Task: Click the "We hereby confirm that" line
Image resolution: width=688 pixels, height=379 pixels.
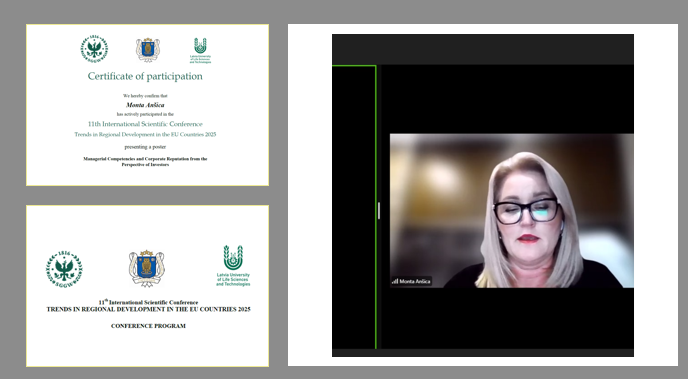Action: (145, 96)
